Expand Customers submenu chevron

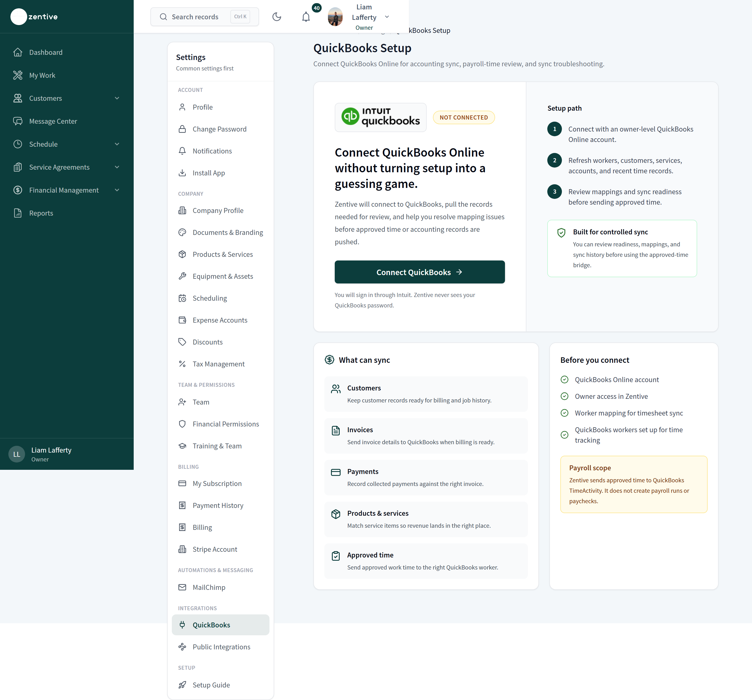tap(117, 98)
